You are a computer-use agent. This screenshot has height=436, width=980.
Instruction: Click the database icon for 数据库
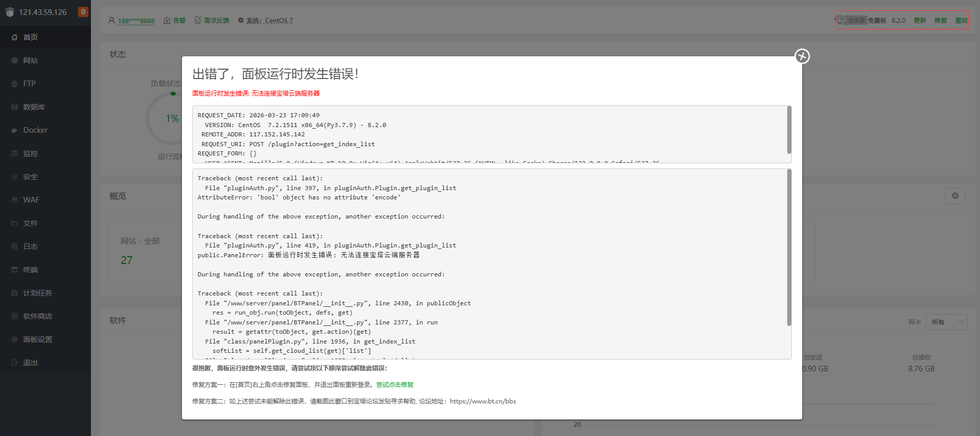pyautogui.click(x=14, y=107)
